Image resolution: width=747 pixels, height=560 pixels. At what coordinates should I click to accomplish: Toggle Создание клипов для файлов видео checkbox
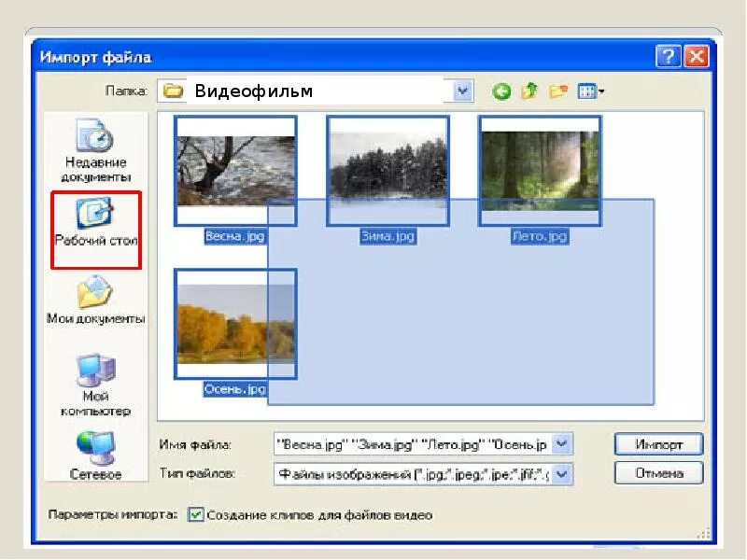pyautogui.click(x=195, y=515)
